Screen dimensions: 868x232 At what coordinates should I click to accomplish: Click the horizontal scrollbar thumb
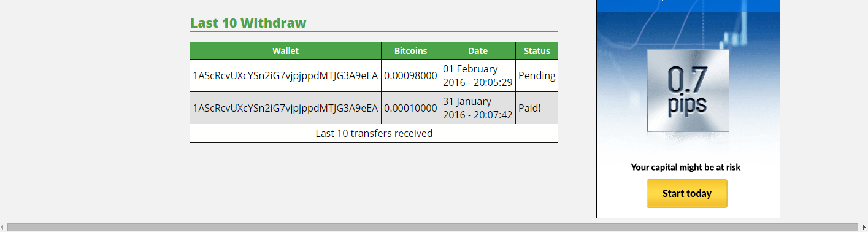(x=432, y=228)
